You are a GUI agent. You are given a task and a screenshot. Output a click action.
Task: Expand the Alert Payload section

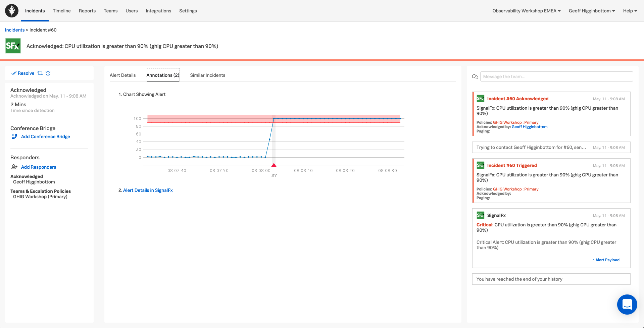coord(607,260)
